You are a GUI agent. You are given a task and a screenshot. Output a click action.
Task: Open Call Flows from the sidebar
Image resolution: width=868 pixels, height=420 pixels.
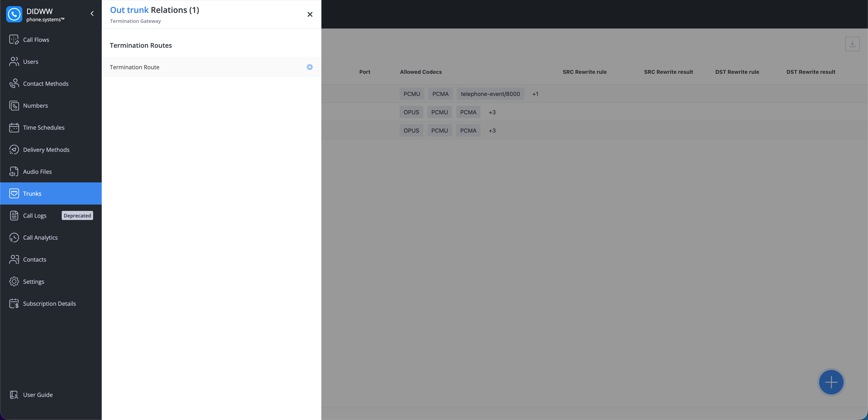(36, 40)
